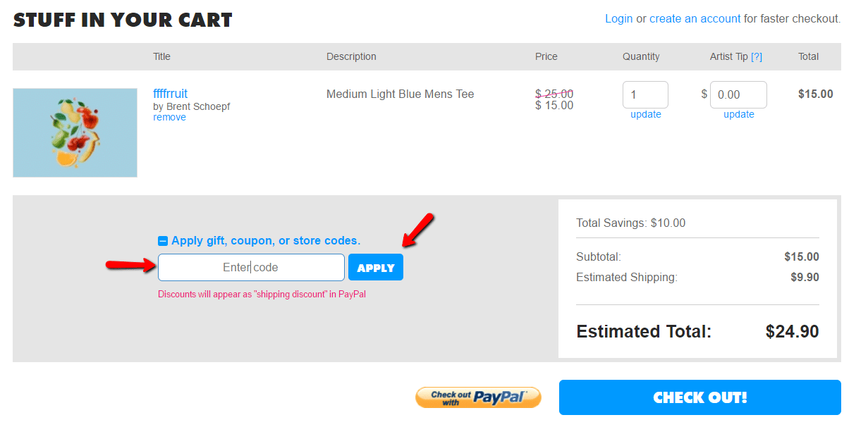This screenshot has width=868, height=427.
Task: Update the artist tip amount
Action: (x=738, y=114)
